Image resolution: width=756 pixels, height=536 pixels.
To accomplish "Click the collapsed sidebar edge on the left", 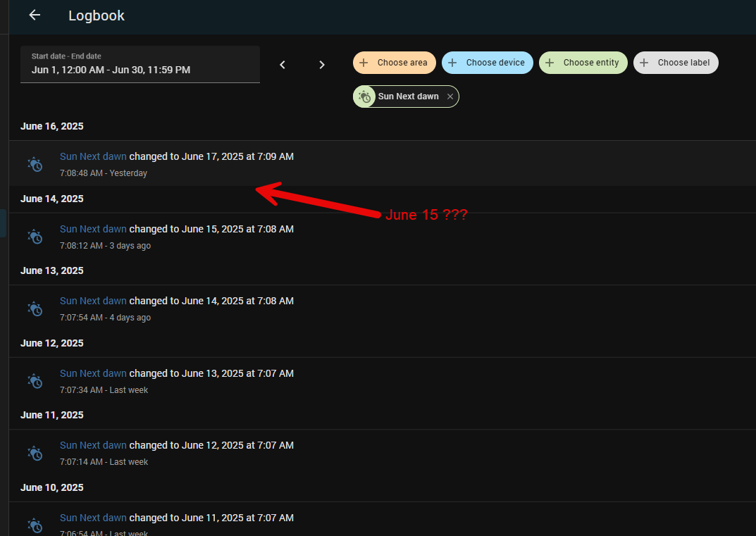I will coord(4,223).
